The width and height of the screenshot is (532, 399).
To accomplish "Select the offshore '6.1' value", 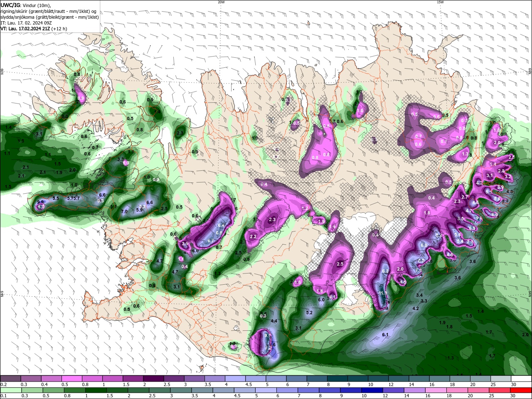I will click(385, 335).
